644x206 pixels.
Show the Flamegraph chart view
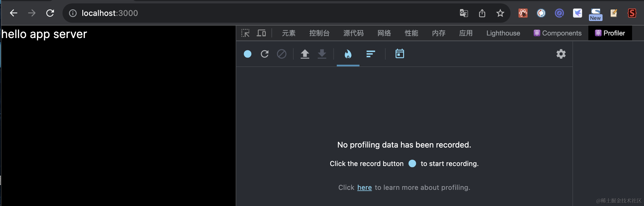point(348,54)
